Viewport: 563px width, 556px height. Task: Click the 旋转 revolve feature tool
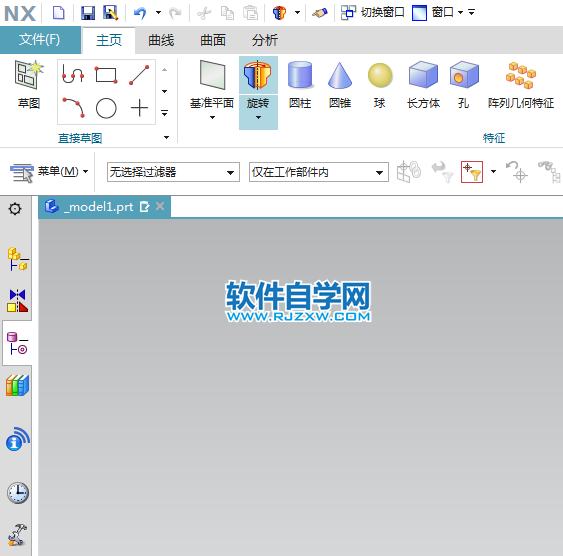(258, 84)
